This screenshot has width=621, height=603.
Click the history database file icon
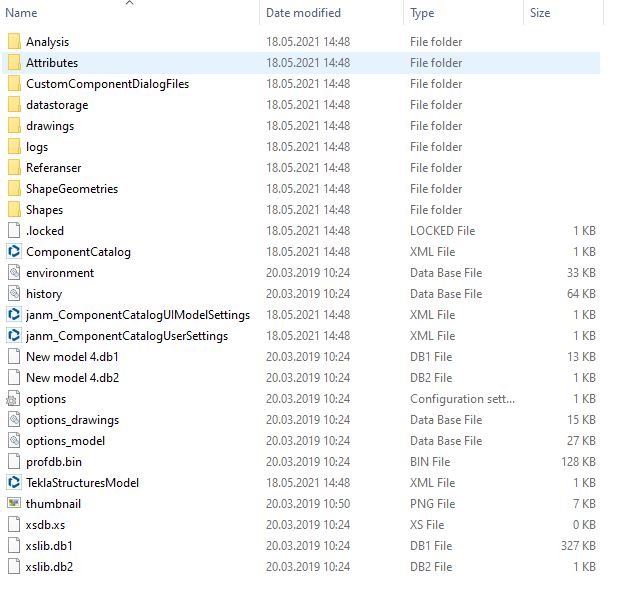(14, 293)
